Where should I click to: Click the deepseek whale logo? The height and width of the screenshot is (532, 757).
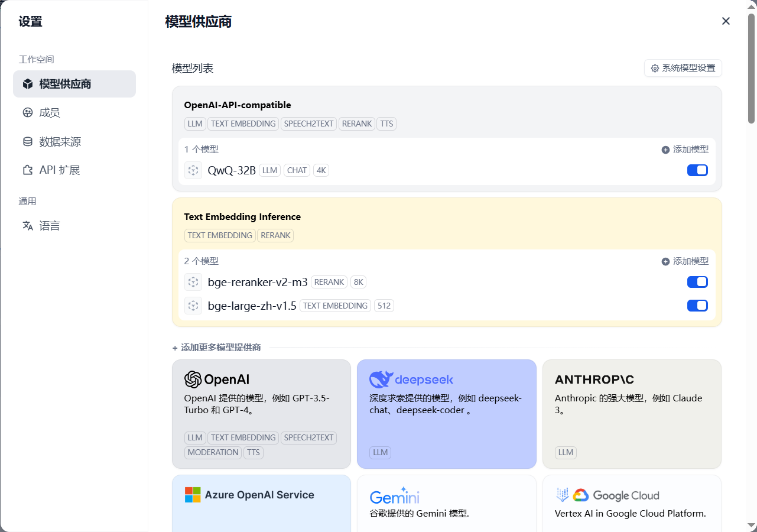[x=381, y=379]
